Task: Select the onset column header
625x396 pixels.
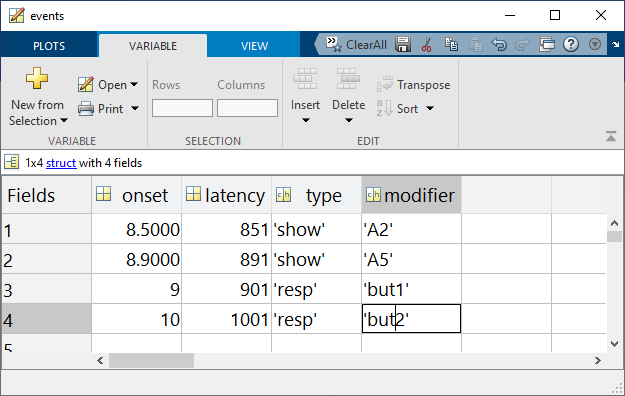Action: click(136, 195)
